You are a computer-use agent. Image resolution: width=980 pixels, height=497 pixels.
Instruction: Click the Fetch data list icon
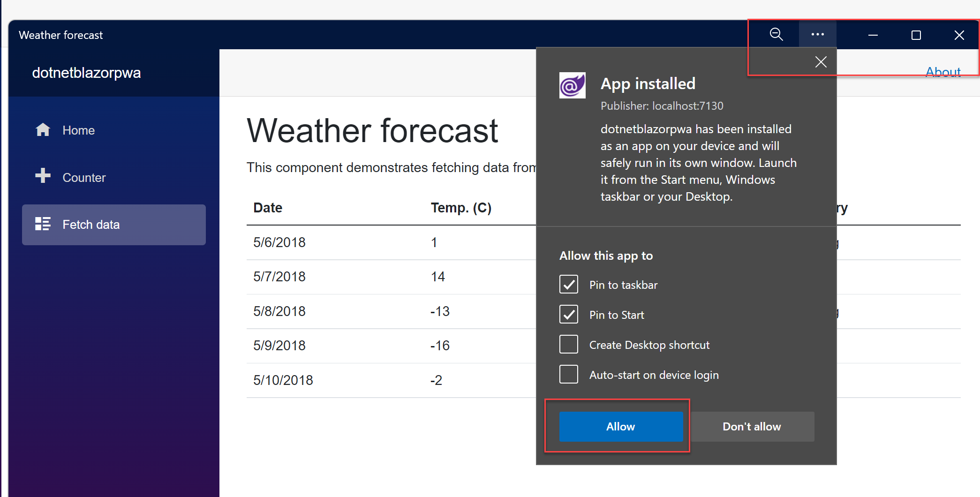43,224
